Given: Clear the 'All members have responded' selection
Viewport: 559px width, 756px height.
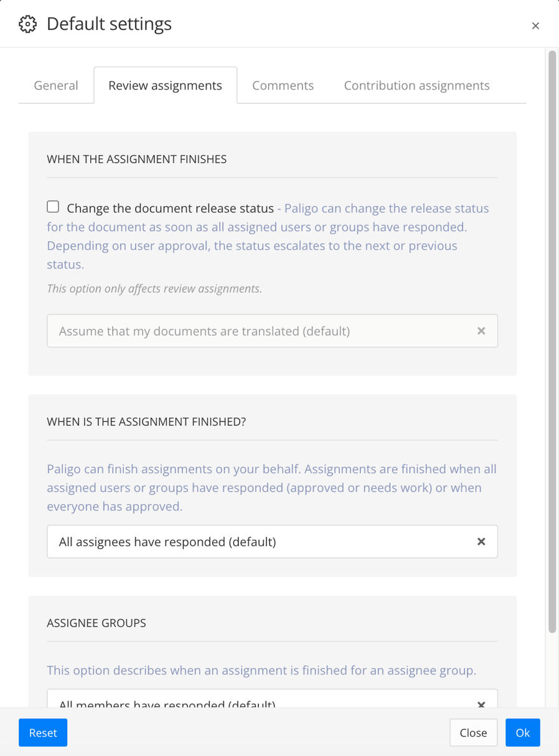Looking at the screenshot, I should click(x=481, y=704).
